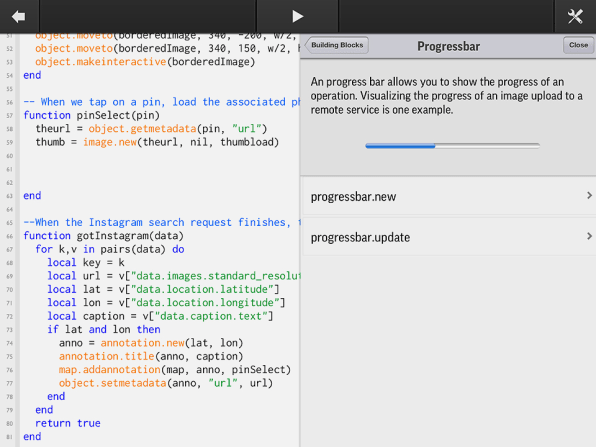This screenshot has height=447, width=596.
Task: Go back to Building Blocks
Action: click(337, 45)
